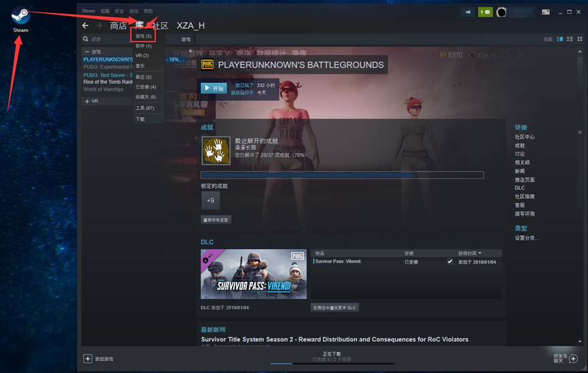588x373 pixels.
Task: Open the green inbox notification icon
Action: (485, 12)
